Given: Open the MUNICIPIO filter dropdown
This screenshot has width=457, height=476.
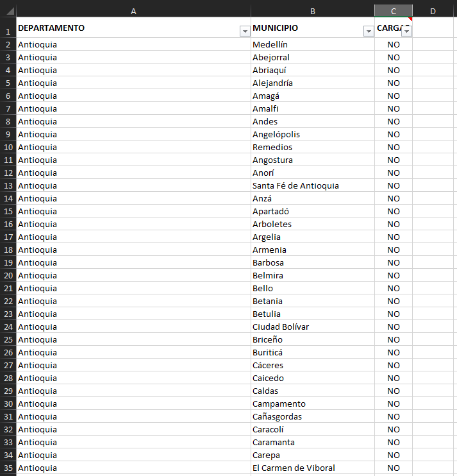Looking at the screenshot, I should (369, 31).
